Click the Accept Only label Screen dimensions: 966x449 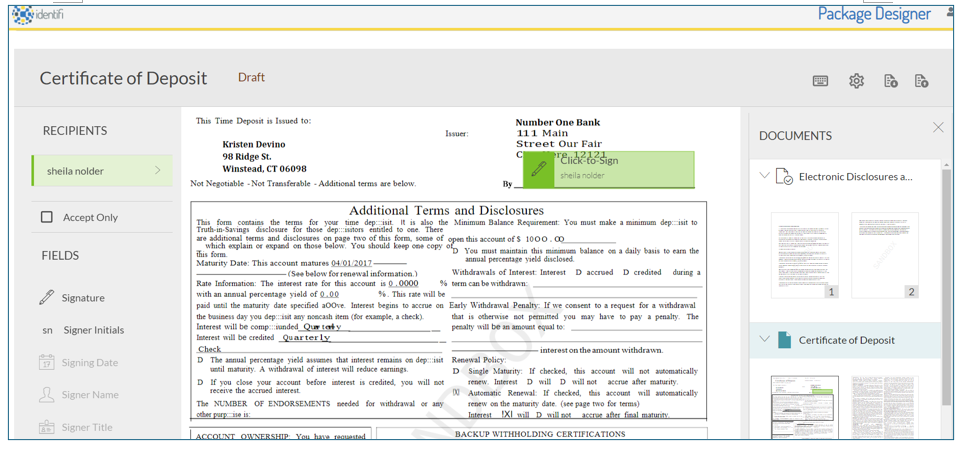point(90,217)
